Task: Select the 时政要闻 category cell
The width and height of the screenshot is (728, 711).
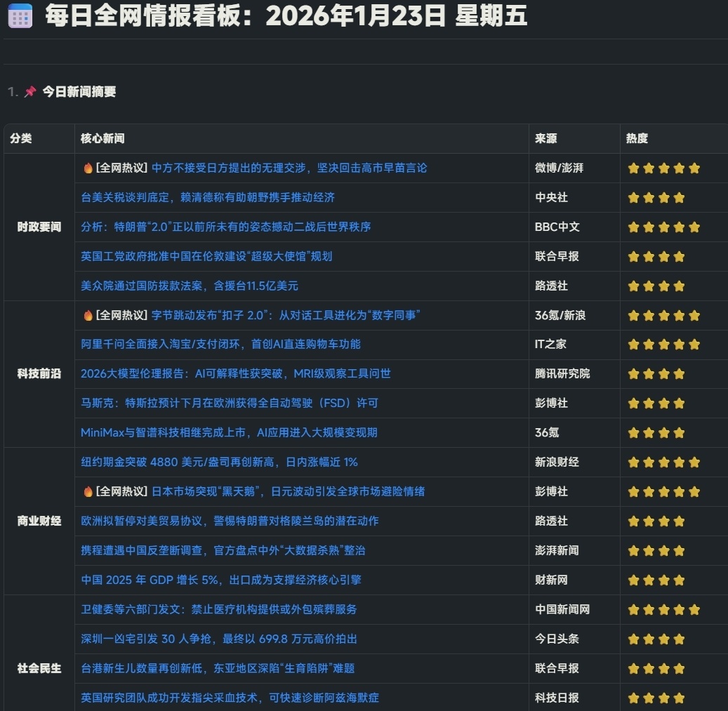Action: click(39, 227)
